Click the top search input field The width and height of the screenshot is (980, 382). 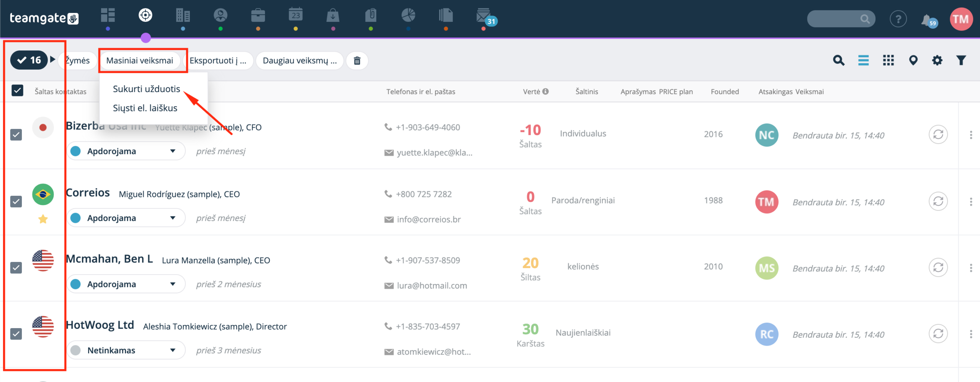tap(841, 19)
